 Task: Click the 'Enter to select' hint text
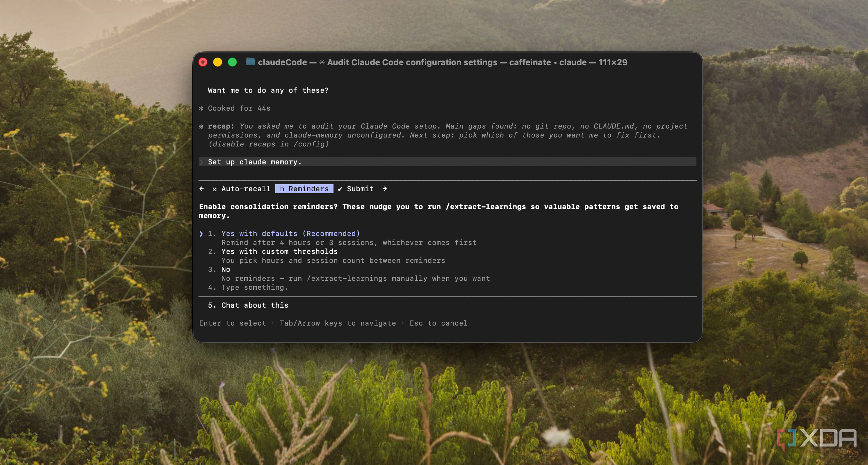coord(232,323)
